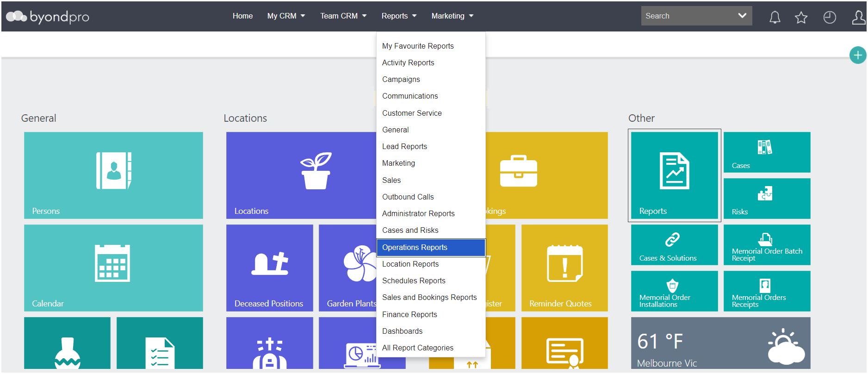Viewport: 868px width, 374px height.
Task: Open All Report Categories
Action: pos(431,348)
